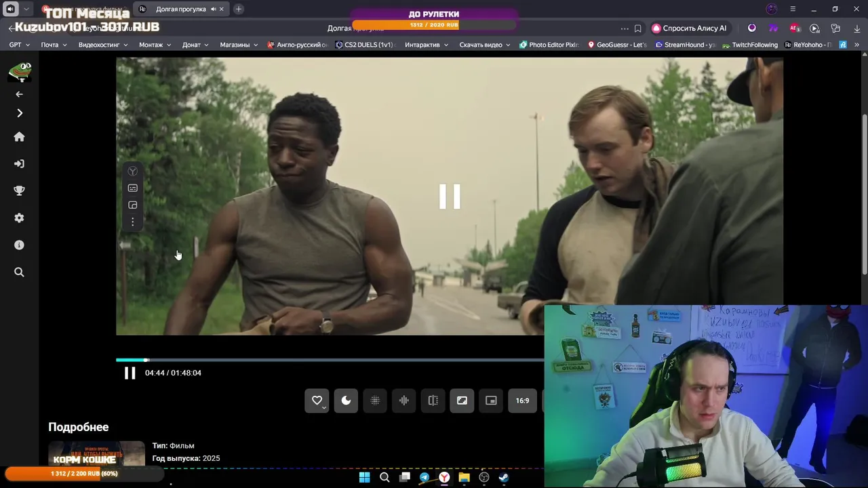The width and height of the screenshot is (868, 488).
Task: Open the Скачать видео bookmarks folder
Action: pos(486,45)
